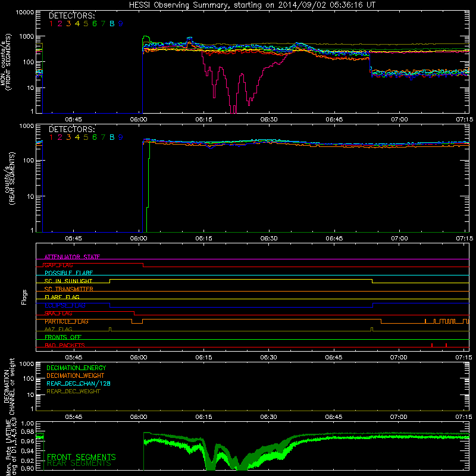Click the 06:30 time label under rear panel

pos(269,239)
